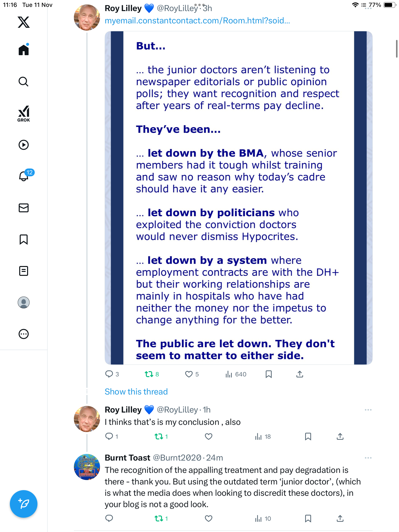Screen dimensions: 399x532
Task: Undo repost on the 8-reposts tweet
Action: coord(149,374)
